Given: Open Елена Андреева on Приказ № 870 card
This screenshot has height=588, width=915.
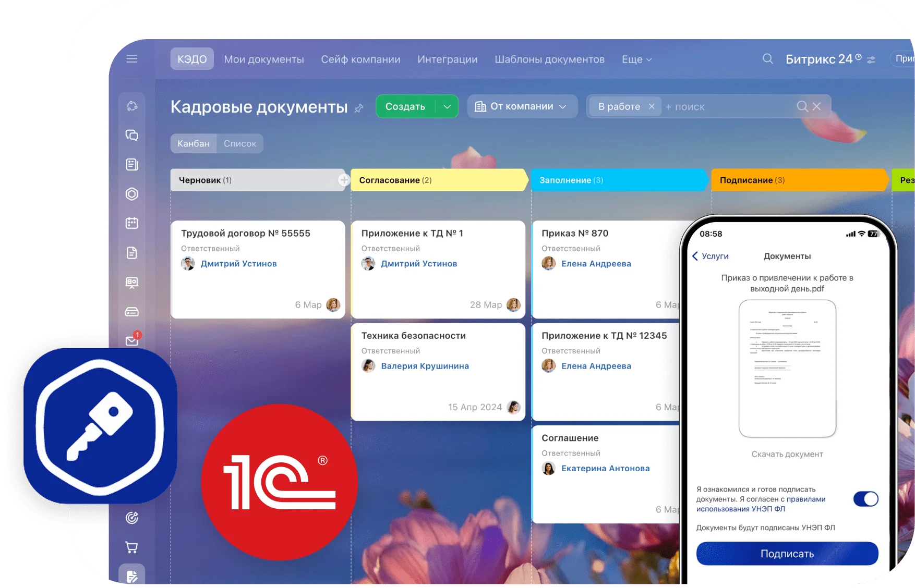Looking at the screenshot, I should coord(596,264).
